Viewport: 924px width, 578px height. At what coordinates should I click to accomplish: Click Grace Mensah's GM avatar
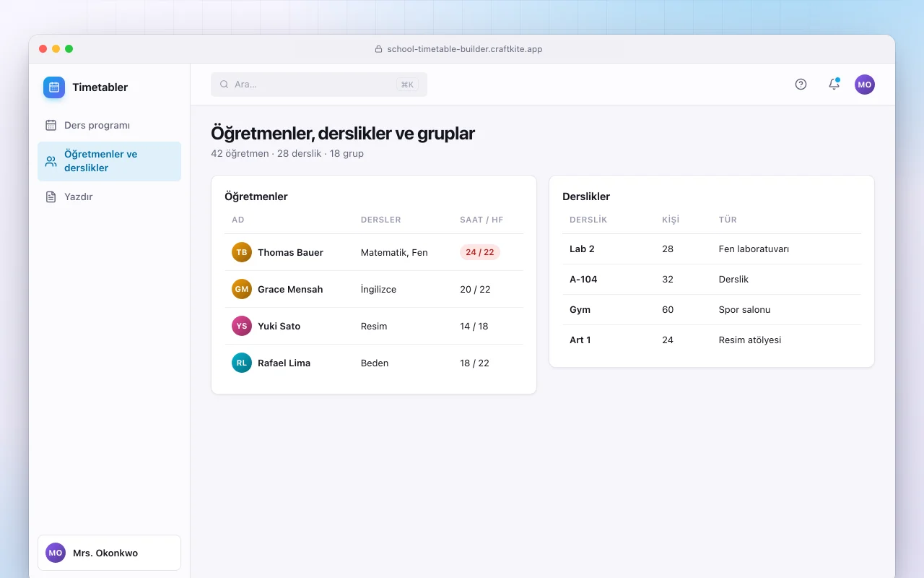[x=242, y=289]
